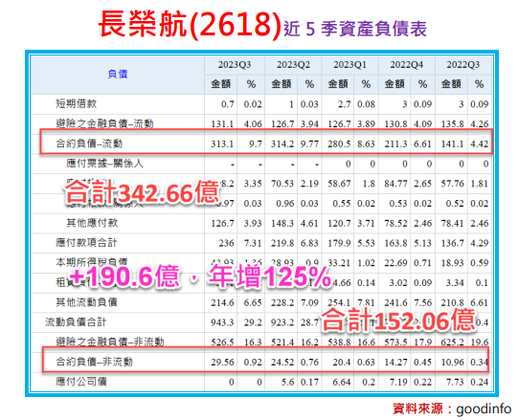Select the 2023Q1 column header
This screenshot has height=420, width=518.
349,65
